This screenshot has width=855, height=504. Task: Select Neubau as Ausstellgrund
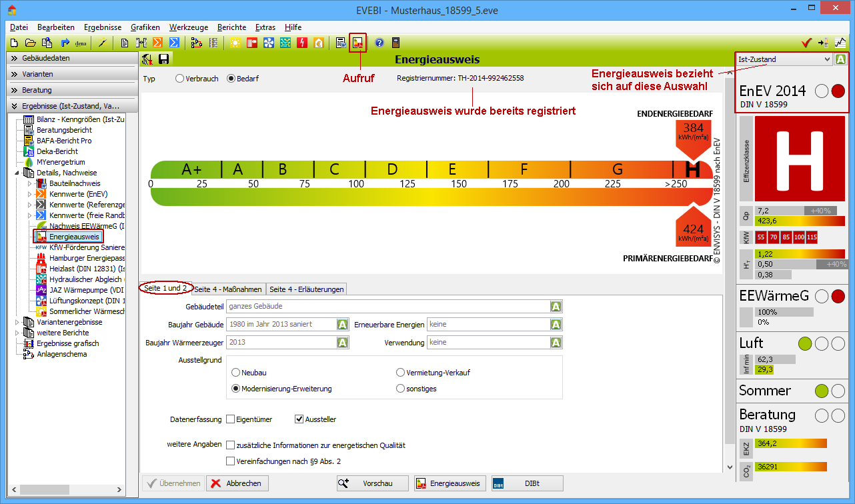[x=235, y=373]
